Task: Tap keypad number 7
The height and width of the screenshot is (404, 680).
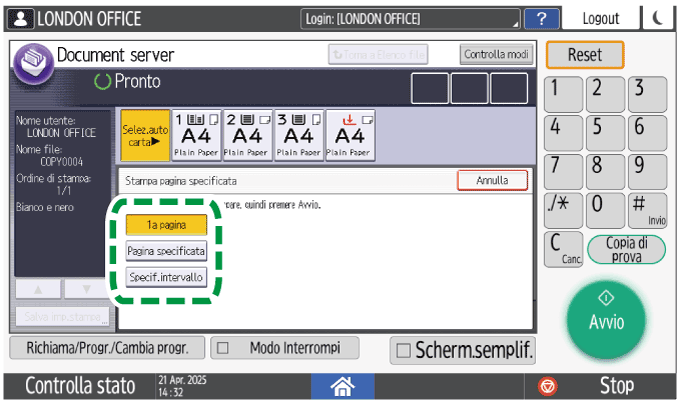Action: click(x=563, y=172)
